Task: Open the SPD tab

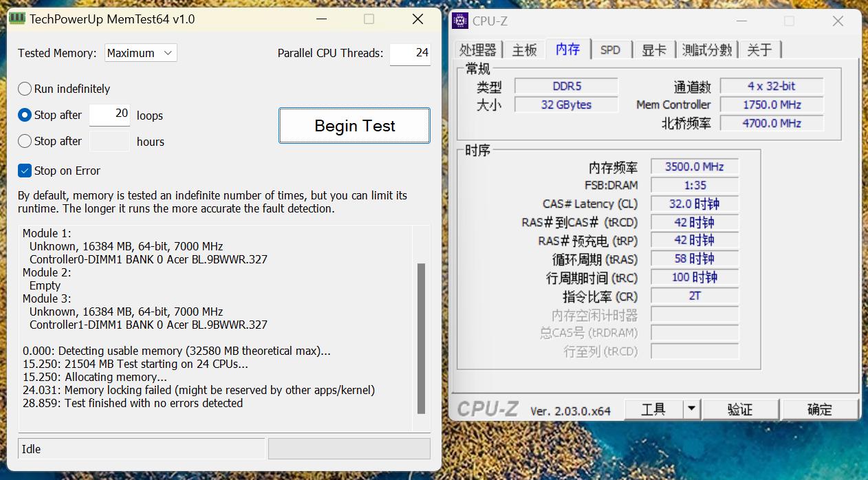Action: click(611, 50)
